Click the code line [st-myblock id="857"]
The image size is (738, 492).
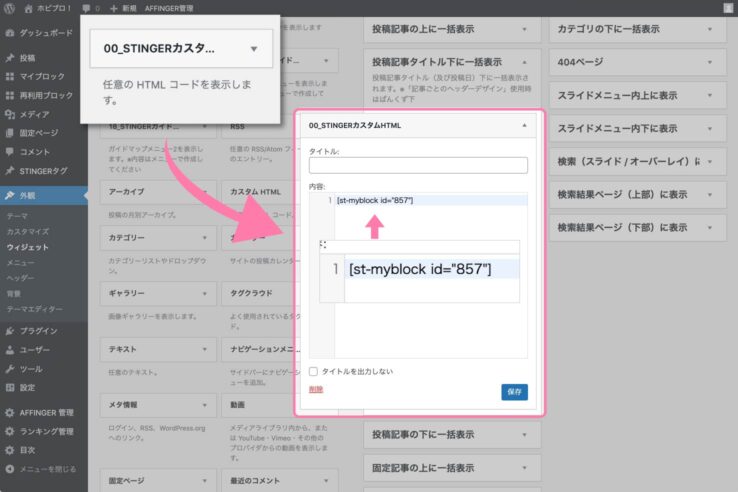(x=375, y=200)
